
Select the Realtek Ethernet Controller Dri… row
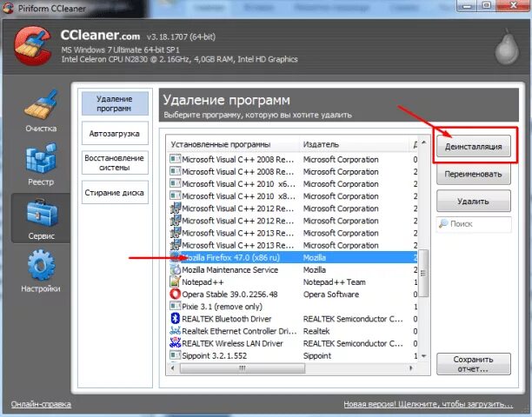tap(293, 330)
